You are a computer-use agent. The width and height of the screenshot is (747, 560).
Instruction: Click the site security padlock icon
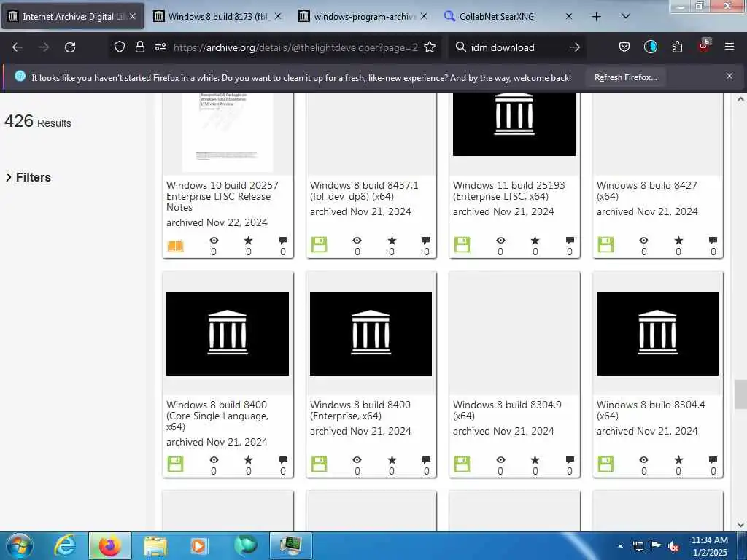click(x=139, y=47)
